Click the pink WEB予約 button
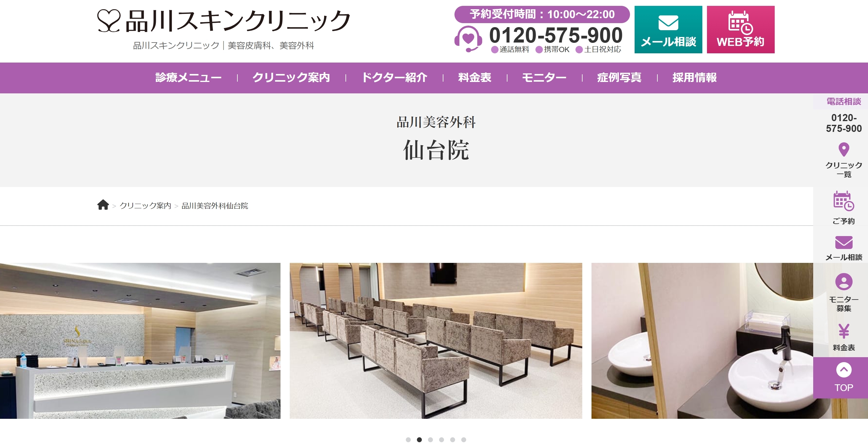 click(740, 30)
